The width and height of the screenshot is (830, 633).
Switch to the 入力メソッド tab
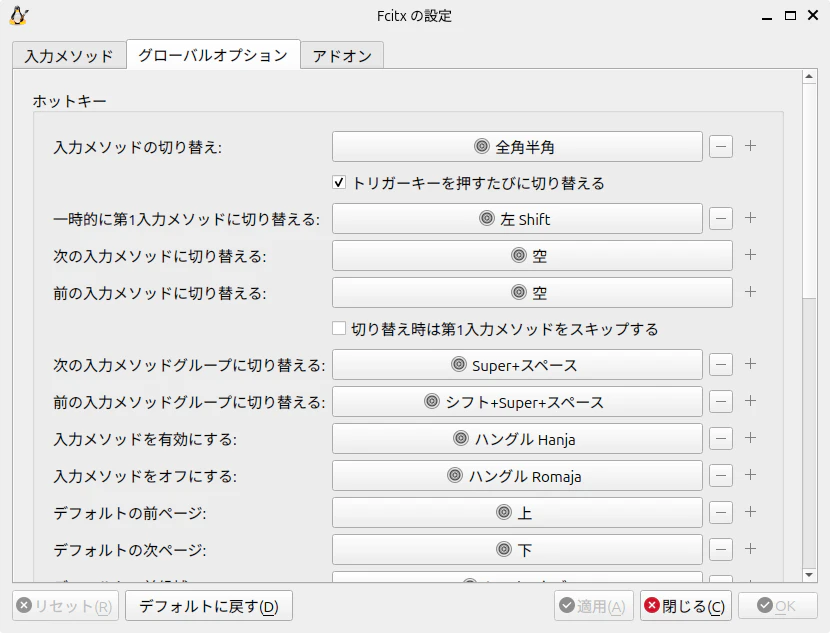coord(69,55)
